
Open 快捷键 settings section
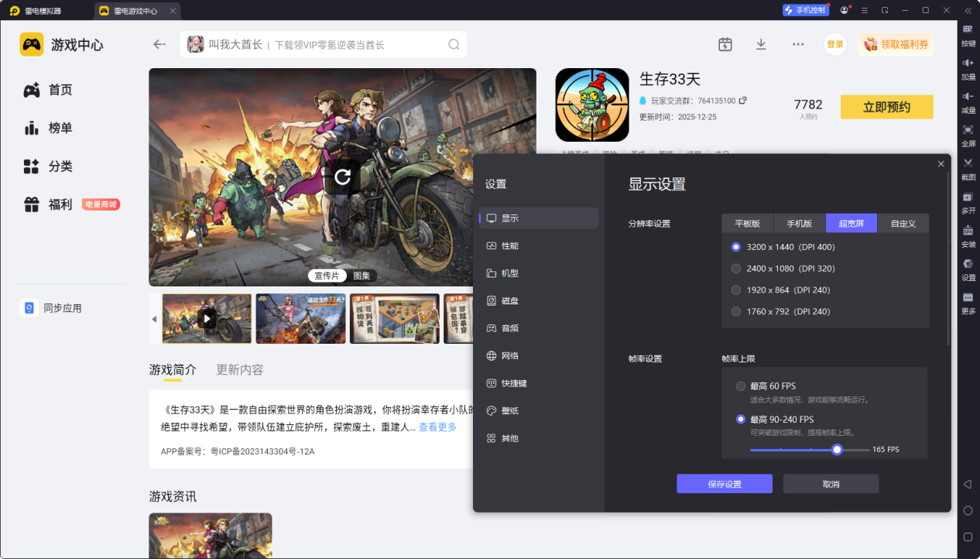[539, 383]
